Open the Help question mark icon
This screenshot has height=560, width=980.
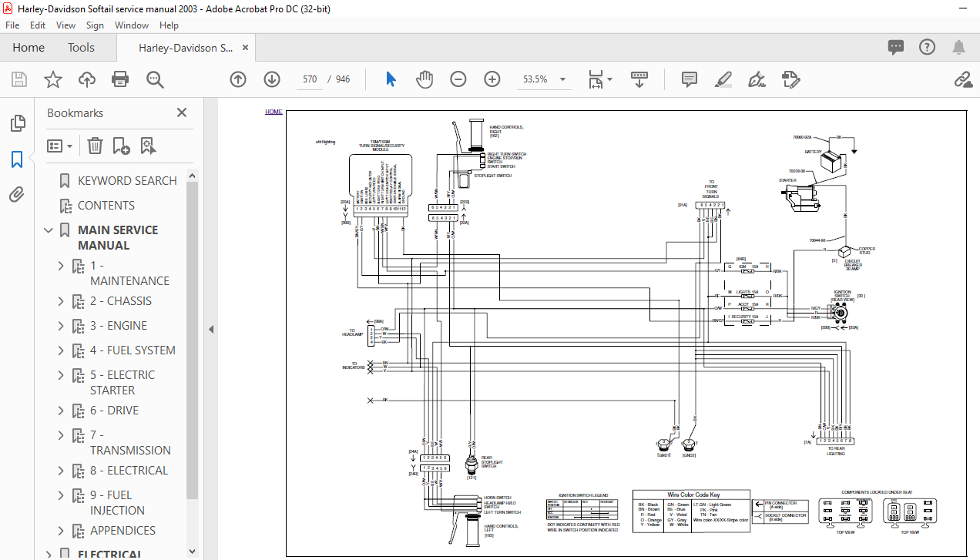click(x=928, y=48)
